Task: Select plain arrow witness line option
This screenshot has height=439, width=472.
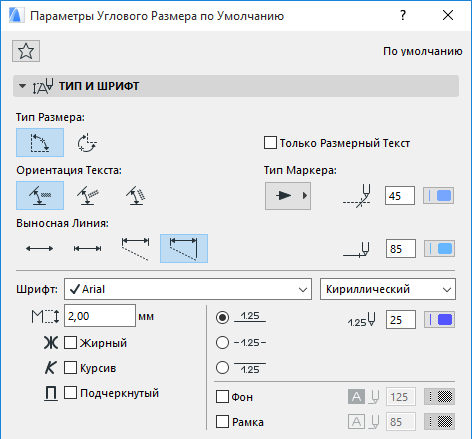Action: point(39,248)
